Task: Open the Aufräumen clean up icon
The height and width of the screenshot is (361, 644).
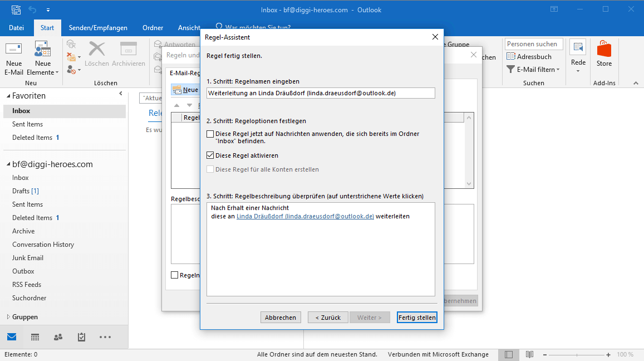Action: 73,57
